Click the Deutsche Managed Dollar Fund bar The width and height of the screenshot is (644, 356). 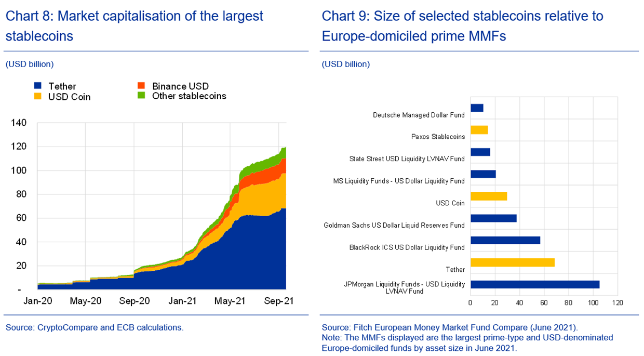[x=477, y=108]
